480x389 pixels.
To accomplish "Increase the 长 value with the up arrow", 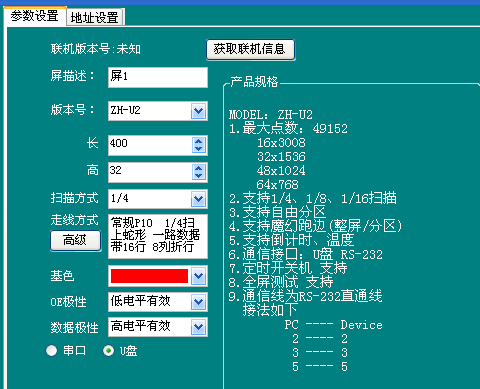I will tap(199, 141).
